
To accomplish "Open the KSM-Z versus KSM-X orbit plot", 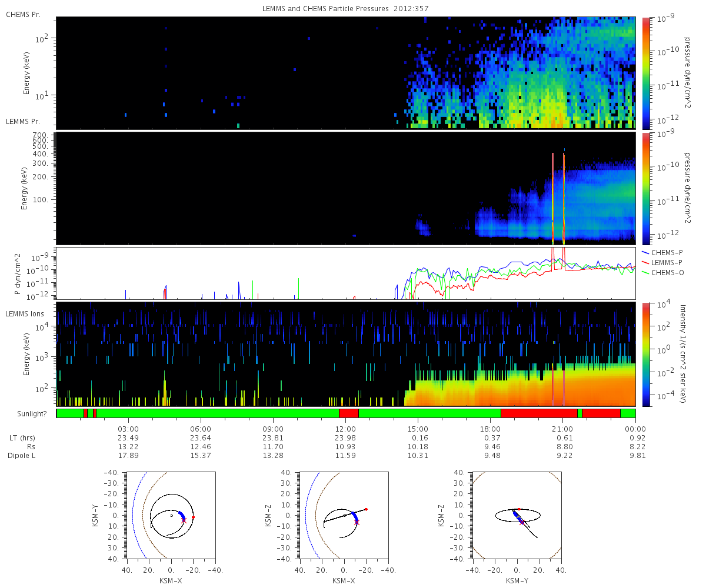I will tap(344, 515).
